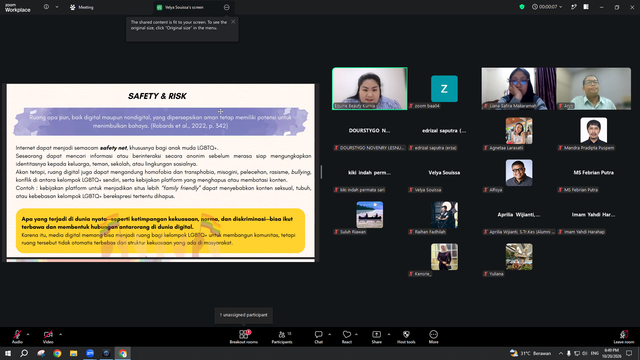Select the Velya Souissa participant tile
The image size is (640, 360).
click(444, 173)
